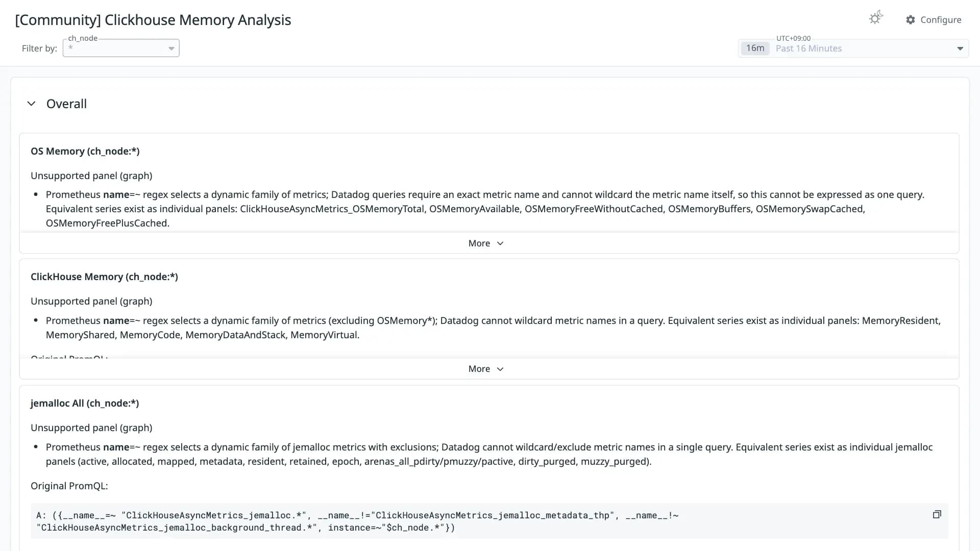Click the PromQL query code block

tap(489, 521)
